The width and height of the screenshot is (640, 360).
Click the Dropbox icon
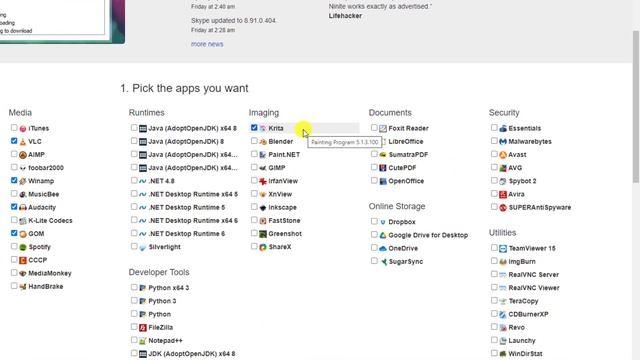coord(383,222)
